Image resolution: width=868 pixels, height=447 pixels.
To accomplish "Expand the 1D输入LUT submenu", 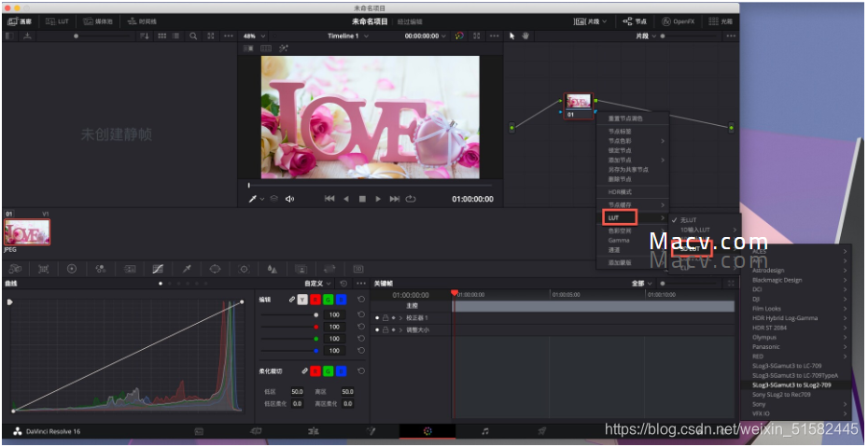I will click(704, 230).
